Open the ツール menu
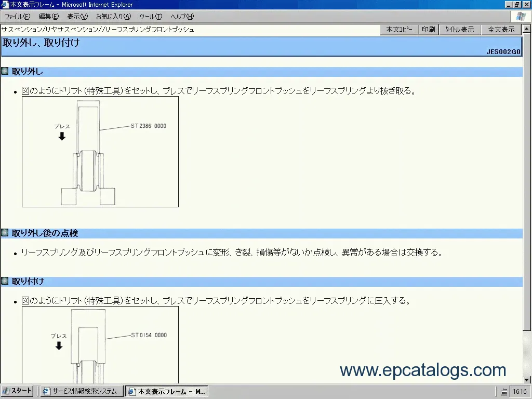 point(151,17)
